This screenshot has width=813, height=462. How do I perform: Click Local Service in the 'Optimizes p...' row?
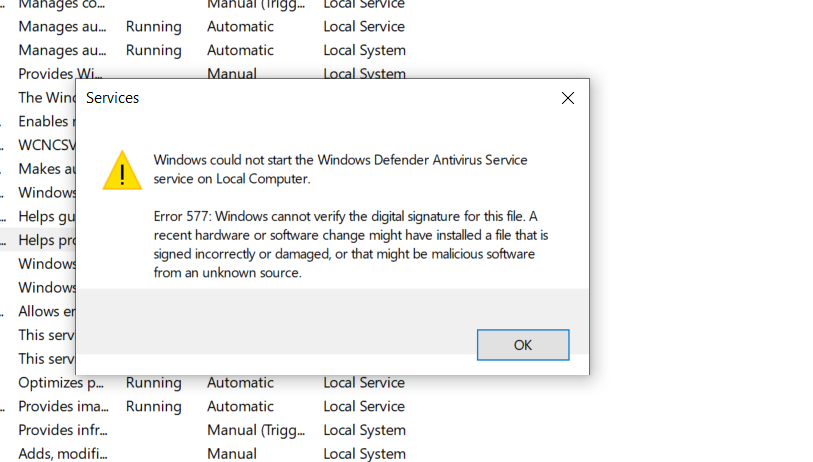364,383
